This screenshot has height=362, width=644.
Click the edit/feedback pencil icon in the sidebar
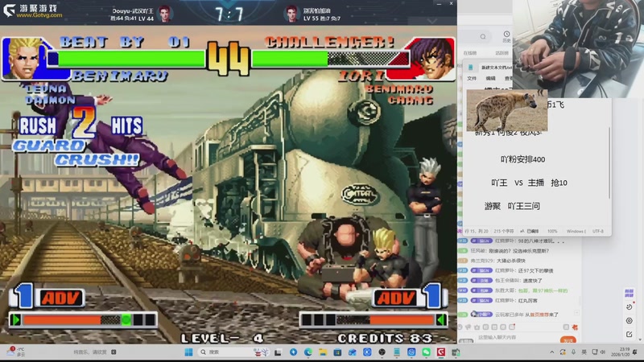[630, 335]
